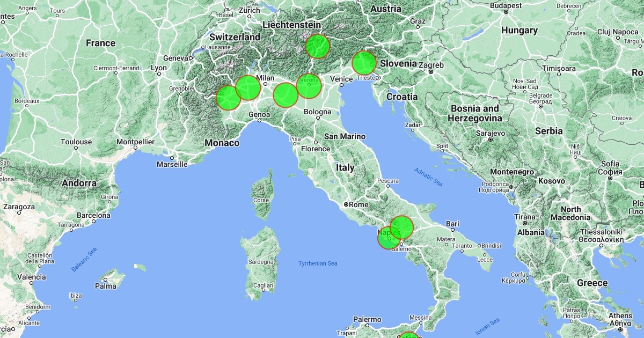Click the Cagliari city label

263,285
